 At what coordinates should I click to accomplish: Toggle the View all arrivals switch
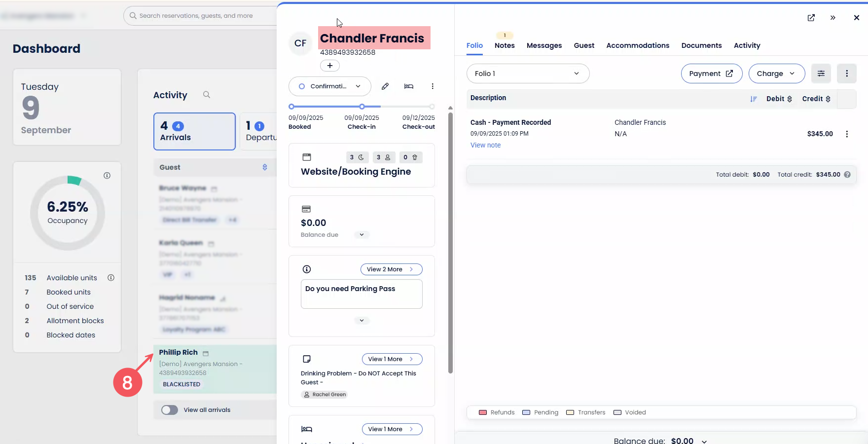point(170,410)
